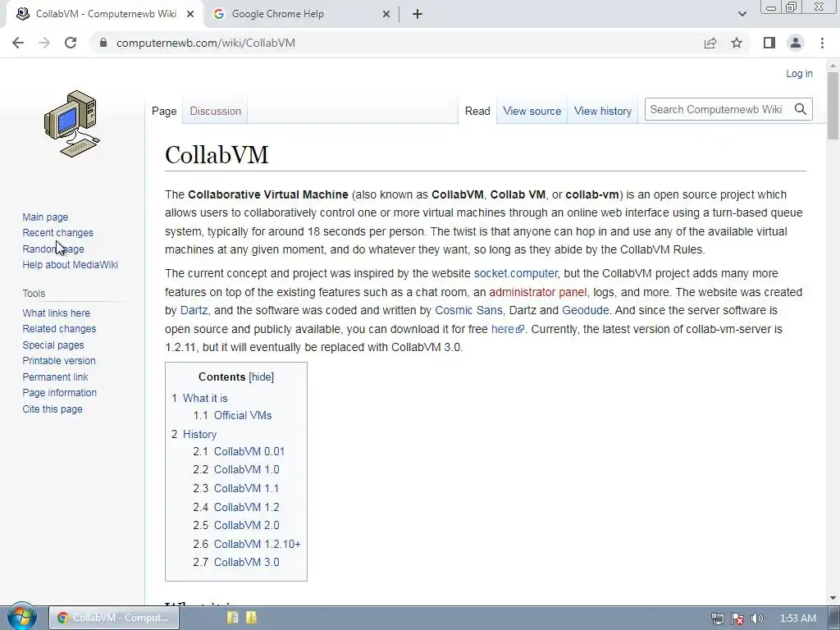Image resolution: width=840 pixels, height=630 pixels.
Task: Click the Computernewb wiki computer logo
Action: click(x=72, y=124)
